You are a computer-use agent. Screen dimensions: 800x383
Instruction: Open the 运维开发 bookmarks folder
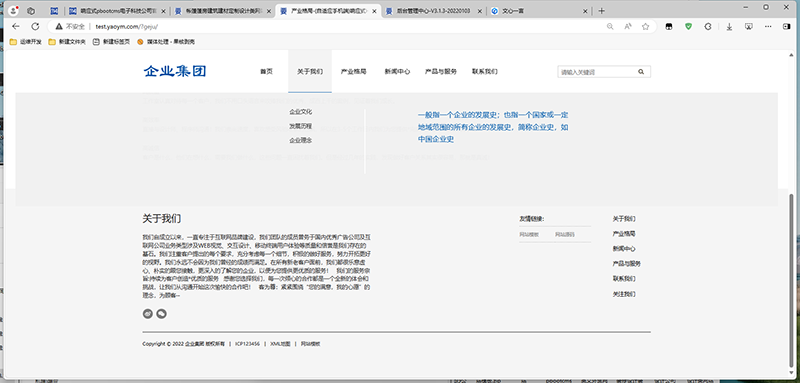point(26,42)
